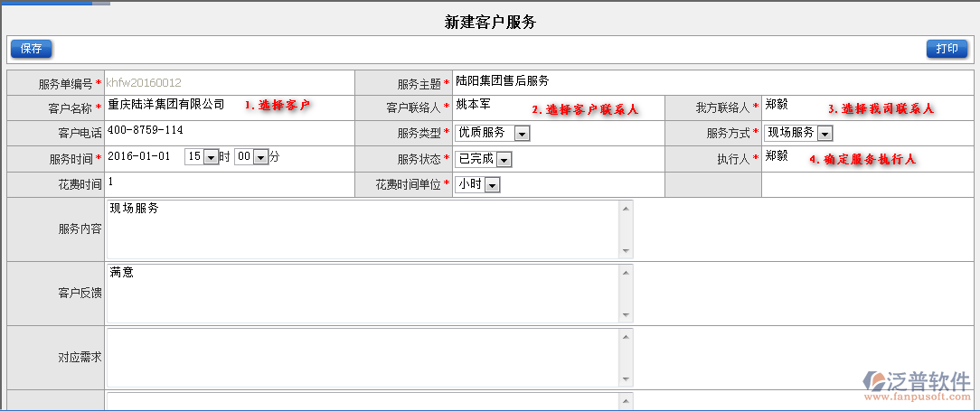
Task: Click inside the 客户反馈 text area with 满意
Action: coord(362,294)
